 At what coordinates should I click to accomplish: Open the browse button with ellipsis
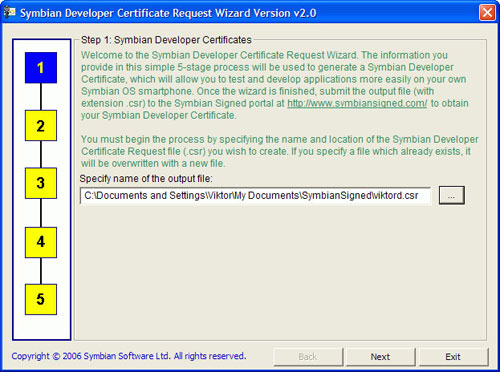451,195
